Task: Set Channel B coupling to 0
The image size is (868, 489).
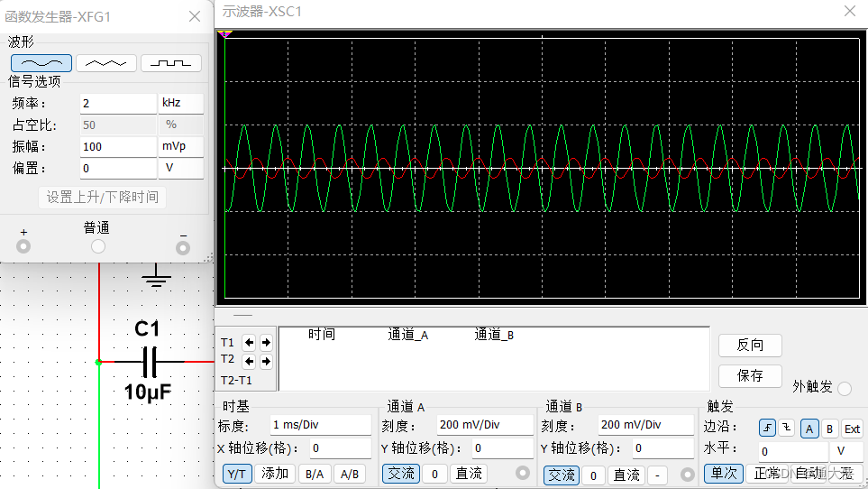Action: (x=593, y=475)
